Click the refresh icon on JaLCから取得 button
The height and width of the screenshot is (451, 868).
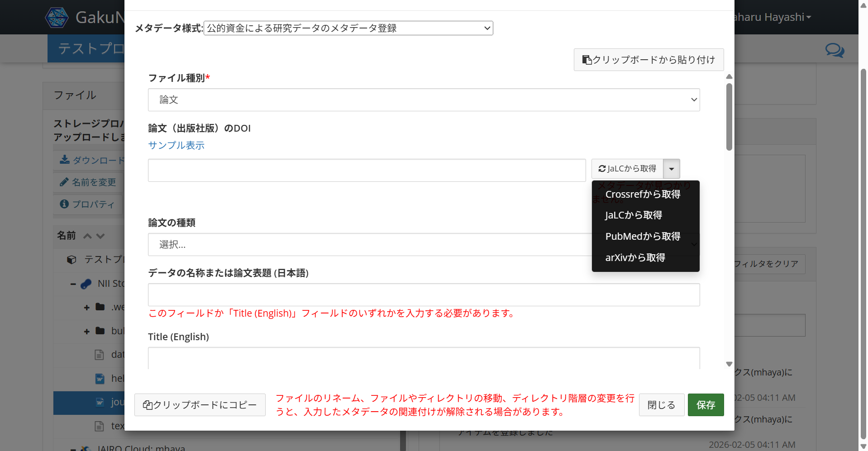pos(602,168)
